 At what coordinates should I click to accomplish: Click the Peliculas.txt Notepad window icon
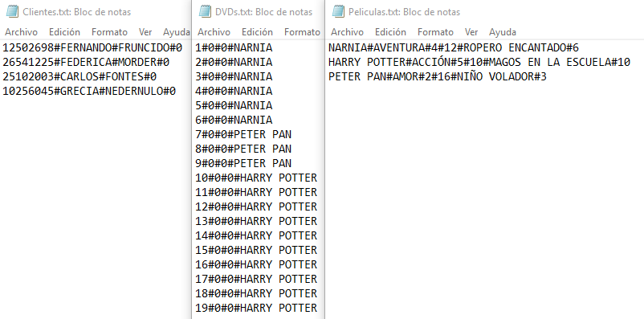point(338,11)
